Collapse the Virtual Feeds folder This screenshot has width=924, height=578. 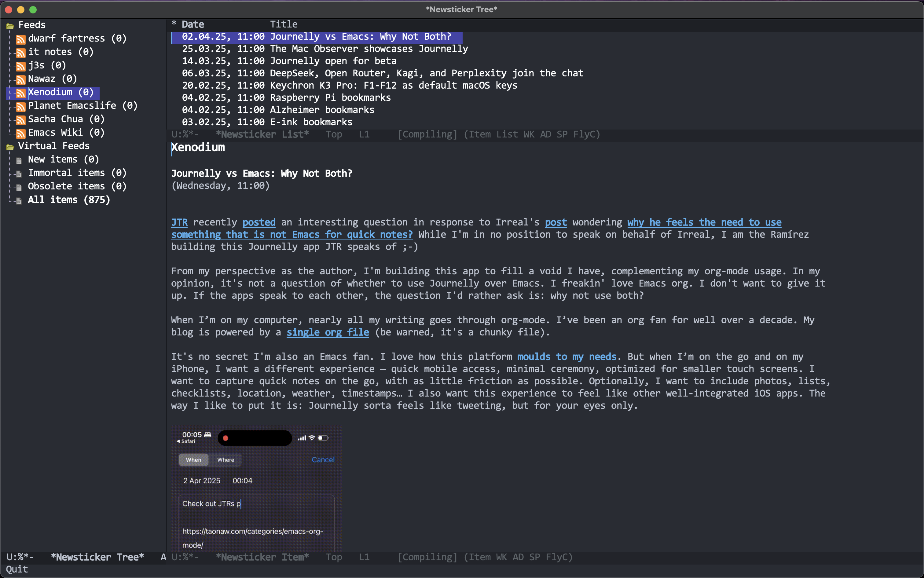10,147
